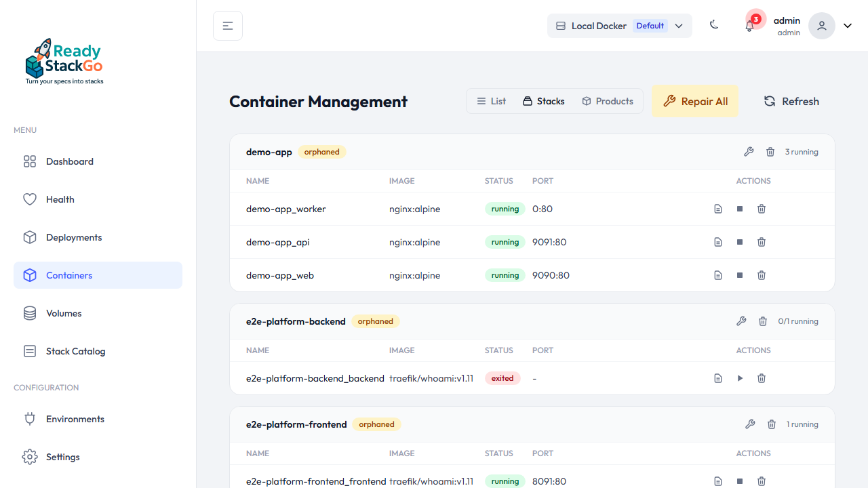Toggle dark mode with the moon icon
The height and width of the screenshot is (488, 868).
[714, 24]
